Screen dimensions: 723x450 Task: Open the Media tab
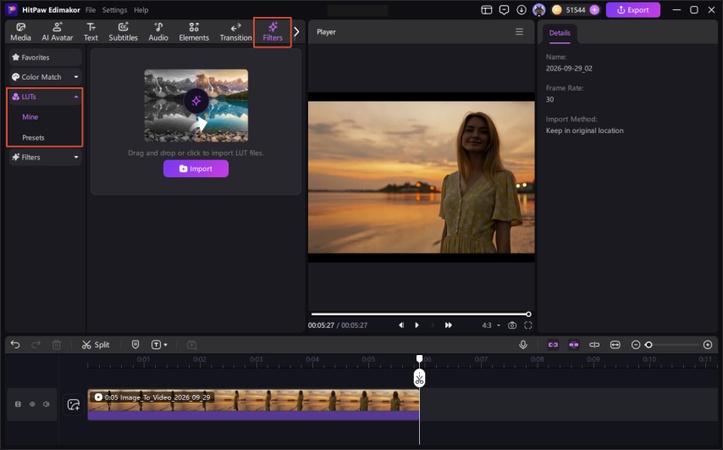click(x=21, y=32)
